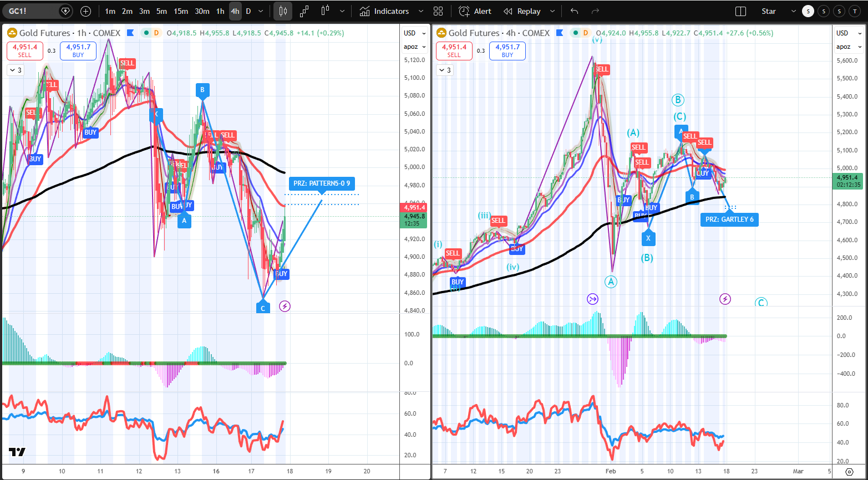The width and height of the screenshot is (868, 480).
Task: Open chart settings gear on 4h time axis
Action: pos(849,472)
